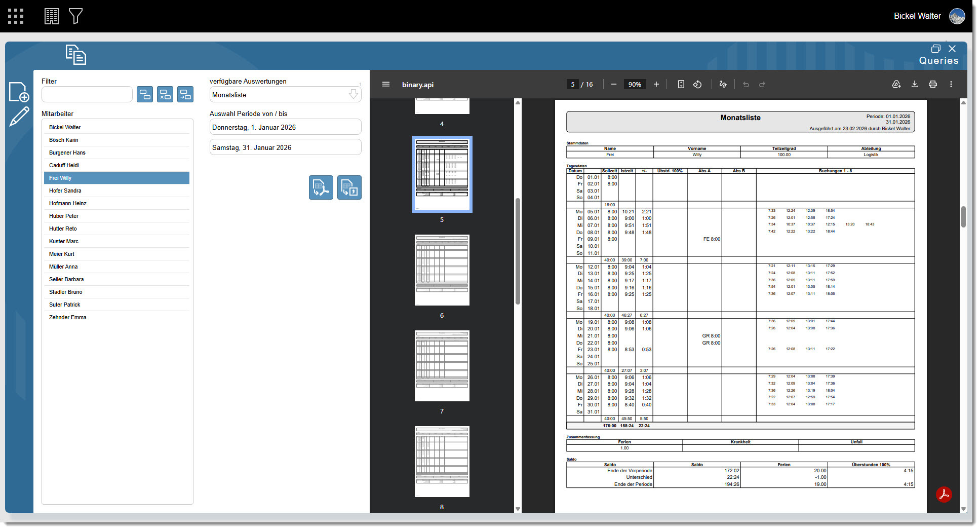Open page 6 thumbnail in the PDF sidebar
Viewport: 980px width, 530px height.
(442, 270)
